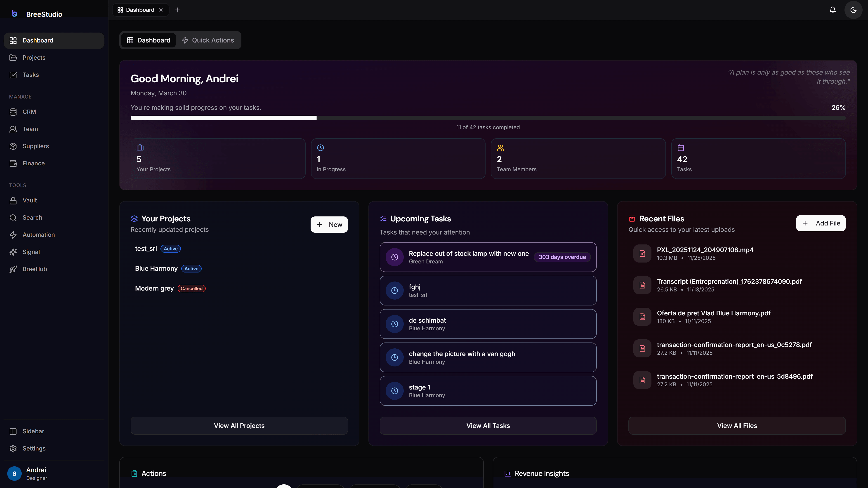Switch to Quick Actions tab
Viewport: 868px width, 488px height.
pos(208,40)
